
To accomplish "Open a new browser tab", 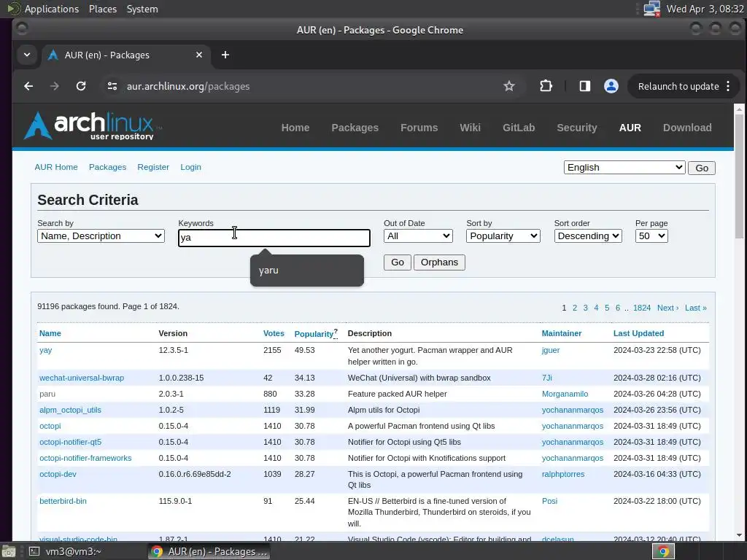I will (225, 55).
